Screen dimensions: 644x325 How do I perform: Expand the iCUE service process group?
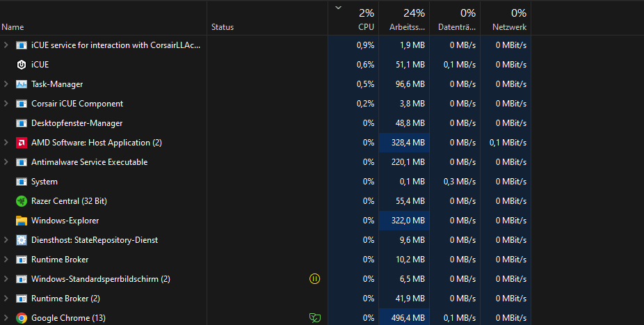point(6,45)
